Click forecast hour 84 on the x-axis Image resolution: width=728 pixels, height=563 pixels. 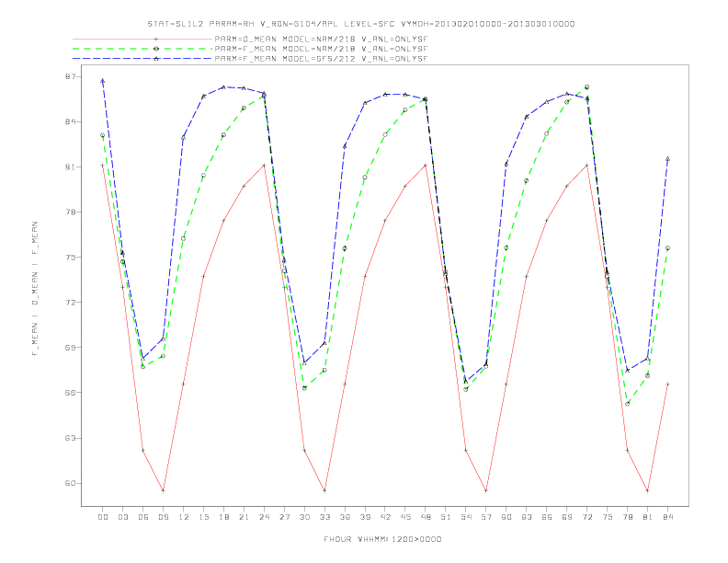coord(667,517)
